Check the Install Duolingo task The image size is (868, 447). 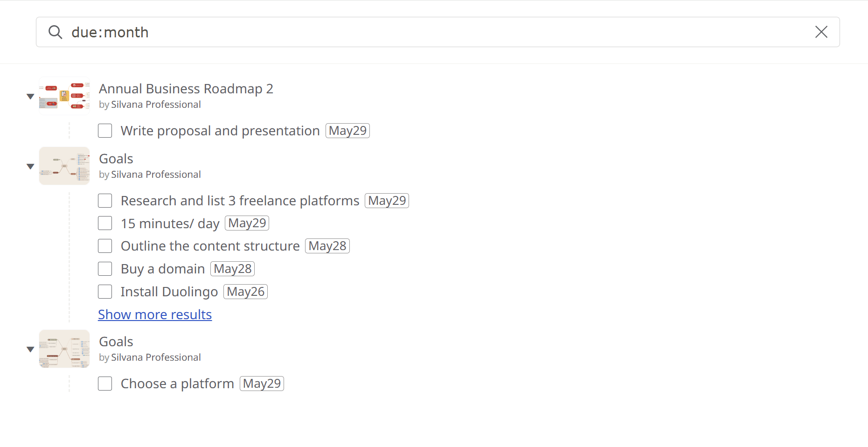(x=105, y=292)
